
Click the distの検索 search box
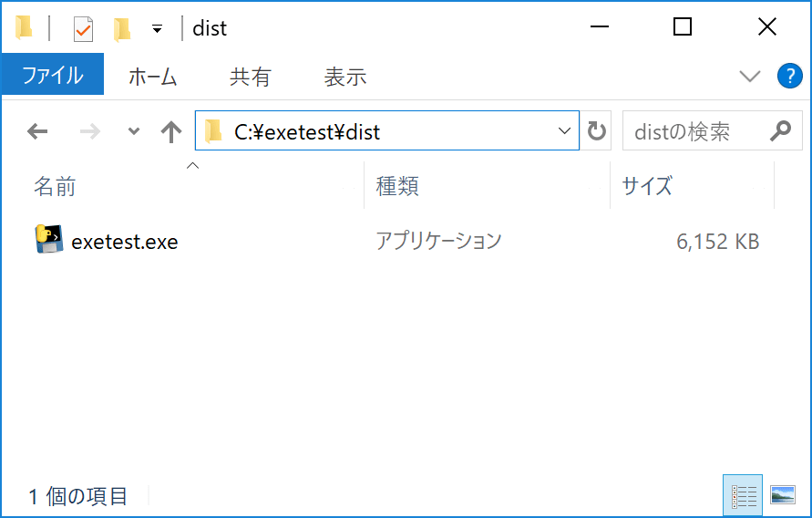coord(693,131)
